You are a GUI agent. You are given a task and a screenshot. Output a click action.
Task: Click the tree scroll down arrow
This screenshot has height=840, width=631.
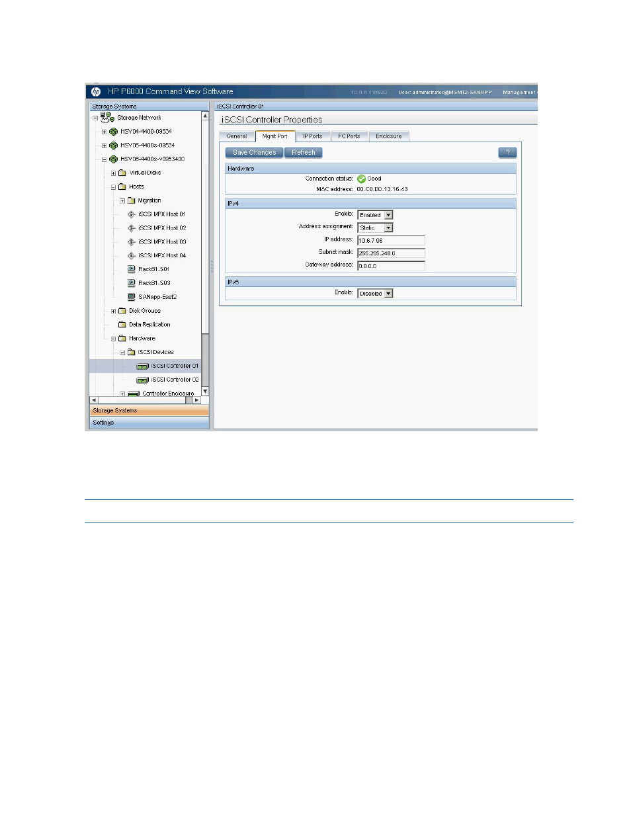[x=205, y=392]
